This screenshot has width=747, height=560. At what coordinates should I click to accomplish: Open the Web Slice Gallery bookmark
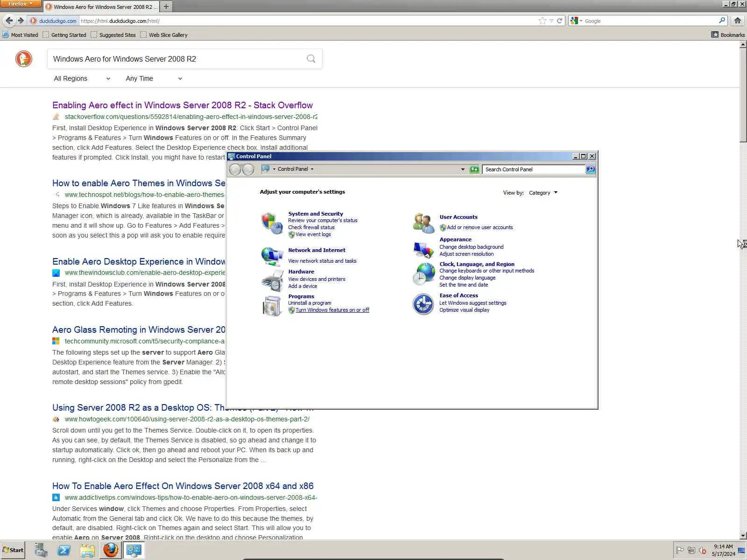(x=164, y=35)
